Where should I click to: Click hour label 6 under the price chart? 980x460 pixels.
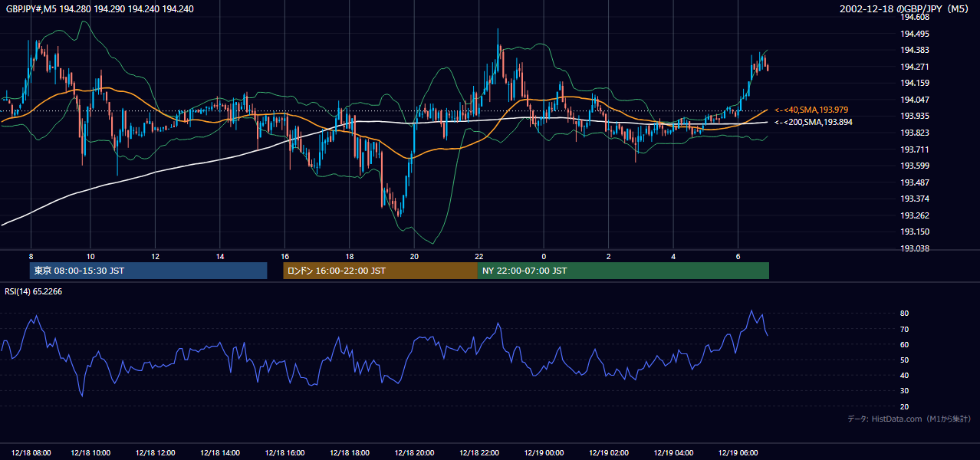coord(738,256)
